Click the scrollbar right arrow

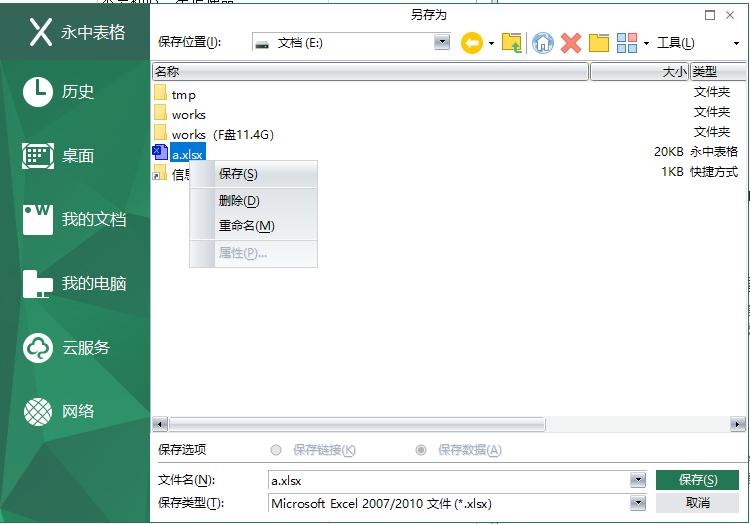[738, 424]
